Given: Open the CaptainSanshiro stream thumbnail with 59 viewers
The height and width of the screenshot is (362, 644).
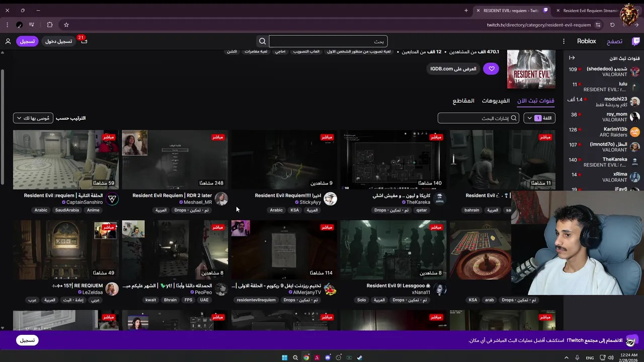Looking at the screenshot, I should point(66,159).
